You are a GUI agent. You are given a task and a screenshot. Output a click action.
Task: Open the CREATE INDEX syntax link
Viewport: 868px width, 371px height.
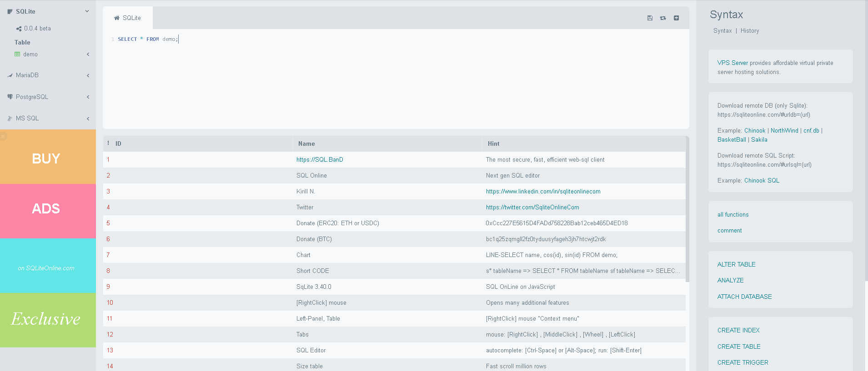[x=738, y=330]
